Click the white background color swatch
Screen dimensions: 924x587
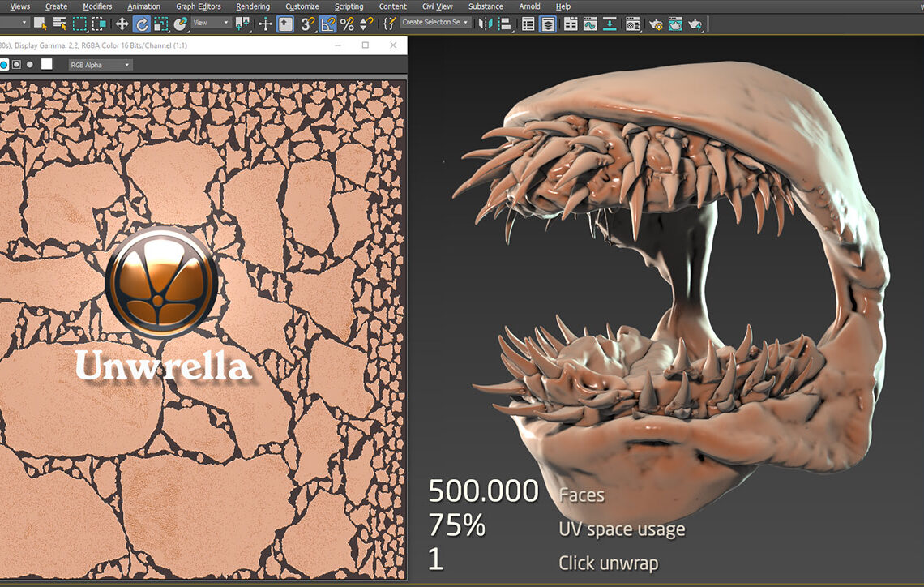pyautogui.click(x=46, y=66)
